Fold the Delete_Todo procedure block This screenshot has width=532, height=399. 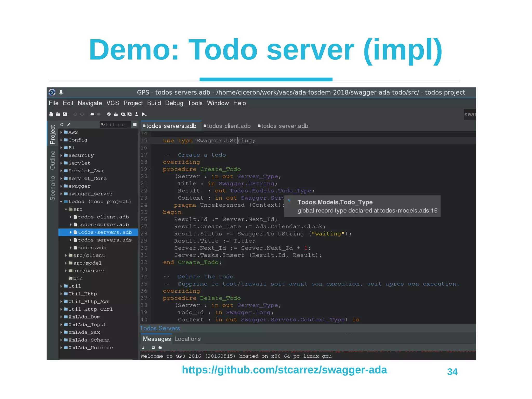point(150,298)
